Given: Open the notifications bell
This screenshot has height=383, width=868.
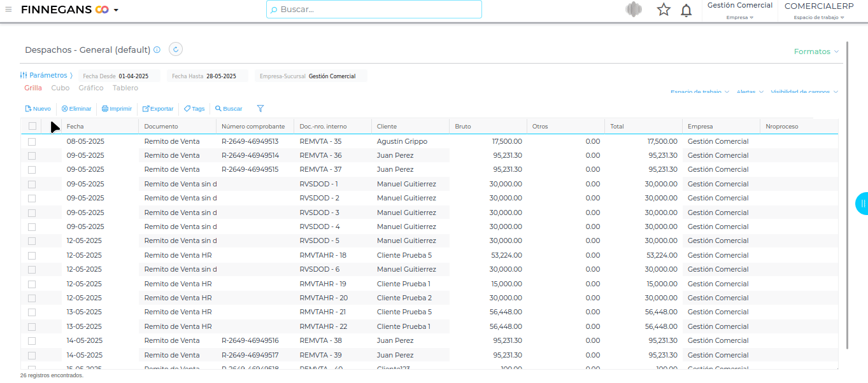Looking at the screenshot, I should click(x=687, y=10).
